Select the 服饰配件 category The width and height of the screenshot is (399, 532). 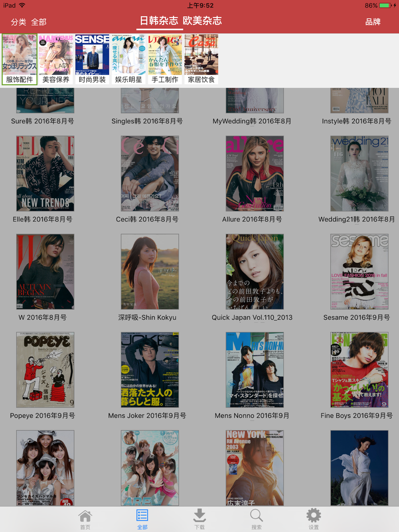pos(20,59)
